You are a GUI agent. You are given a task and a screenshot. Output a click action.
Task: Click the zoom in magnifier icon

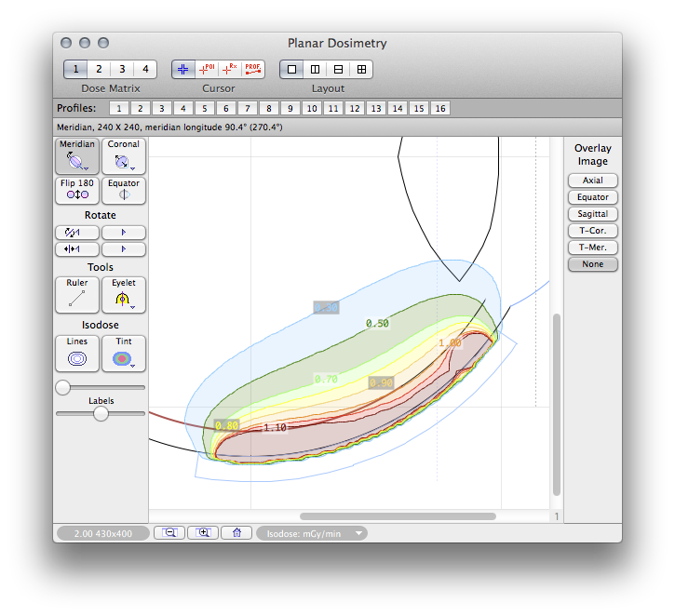pyautogui.click(x=203, y=533)
